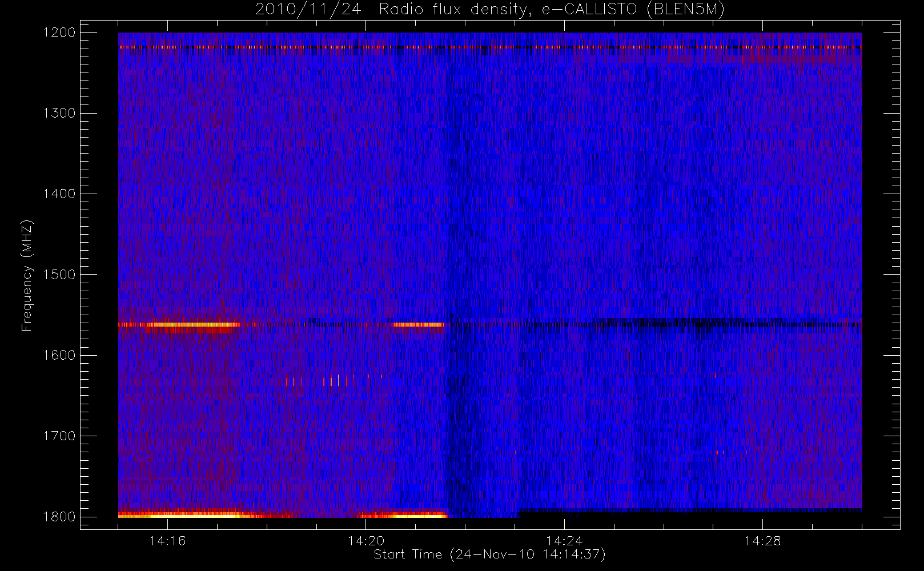924x571 pixels.
Task: Select the 1800 frequency tick label
Action: pyautogui.click(x=59, y=517)
